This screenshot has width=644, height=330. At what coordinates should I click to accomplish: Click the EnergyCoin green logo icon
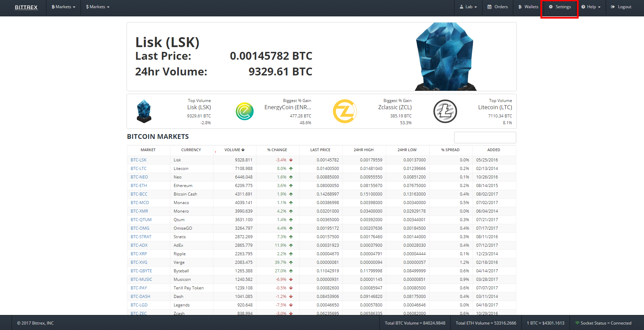click(x=244, y=111)
